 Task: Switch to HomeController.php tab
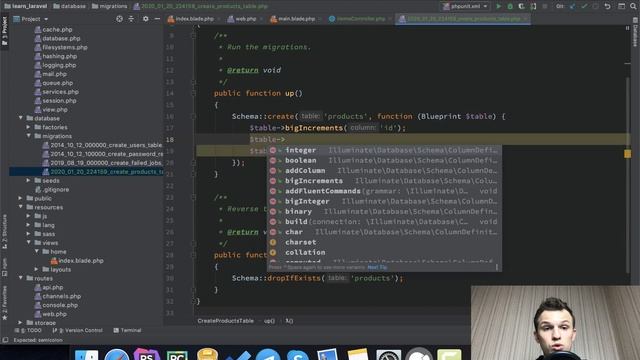click(360, 19)
